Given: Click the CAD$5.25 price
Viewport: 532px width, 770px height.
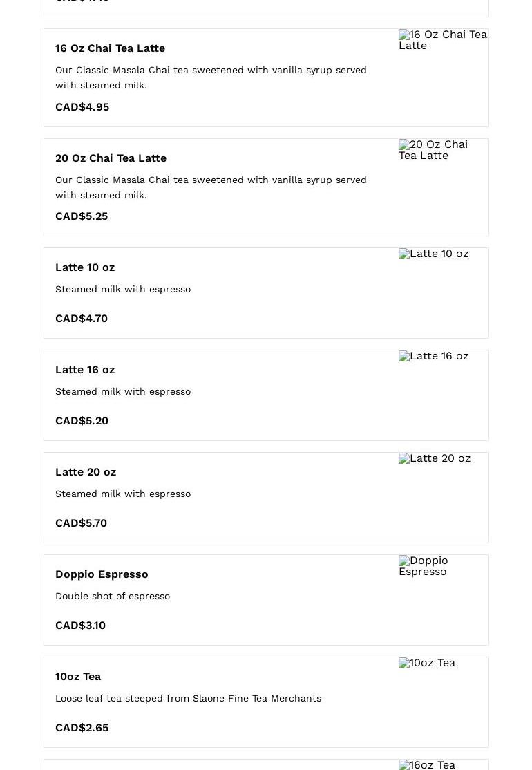Looking at the screenshot, I should [82, 216].
